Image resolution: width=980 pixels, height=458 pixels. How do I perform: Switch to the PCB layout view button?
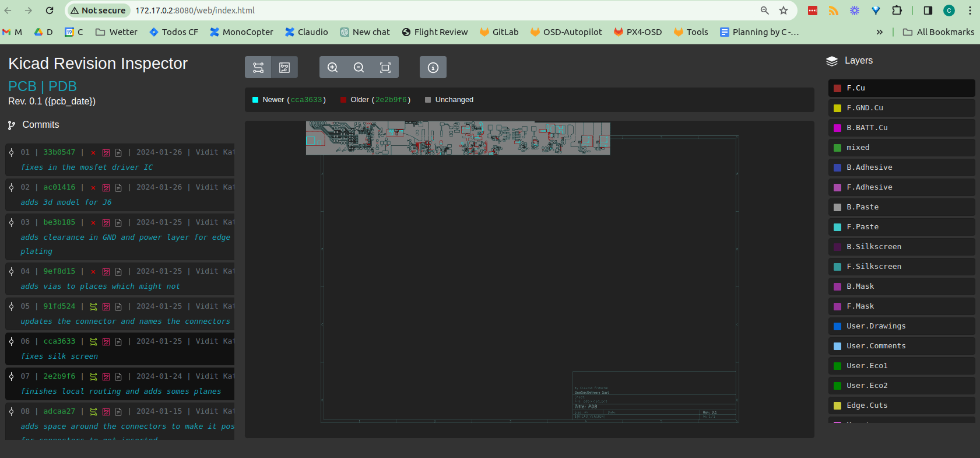(284, 68)
